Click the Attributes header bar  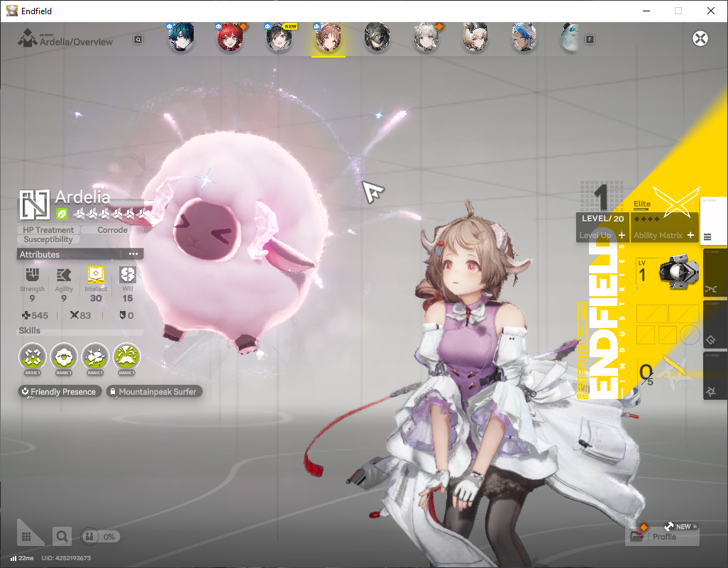[80, 254]
